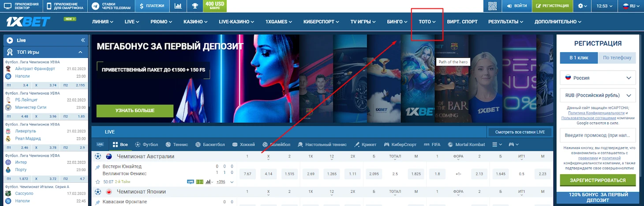Viewport: 644px width, 206px height.
Task: Select the Футбол sport filter
Action: 146,145
